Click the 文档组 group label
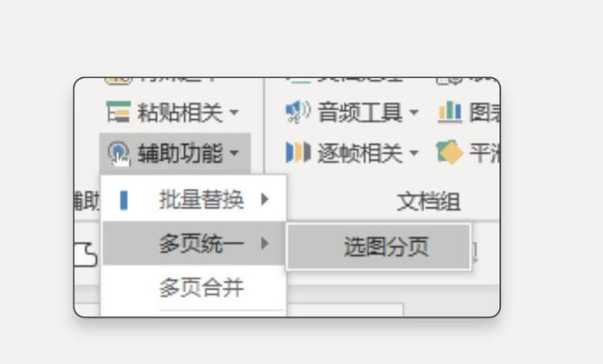 [x=429, y=202]
